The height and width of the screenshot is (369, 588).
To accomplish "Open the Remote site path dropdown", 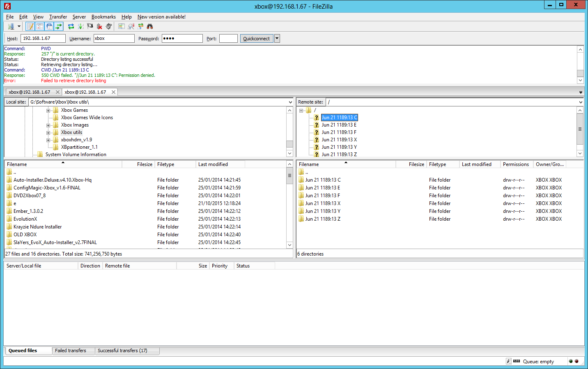I will pos(581,102).
